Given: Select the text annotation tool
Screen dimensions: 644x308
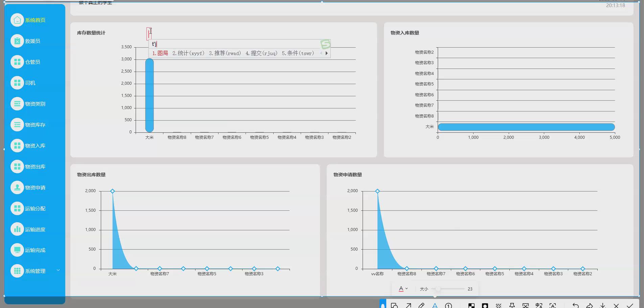Looking at the screenshot, I should point(435,305).
